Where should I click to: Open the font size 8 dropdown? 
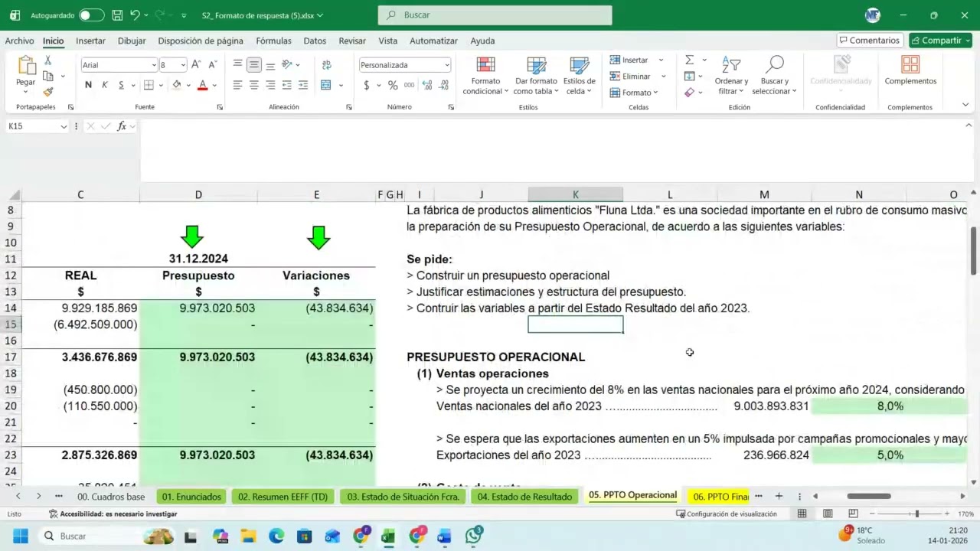[183, 65]
